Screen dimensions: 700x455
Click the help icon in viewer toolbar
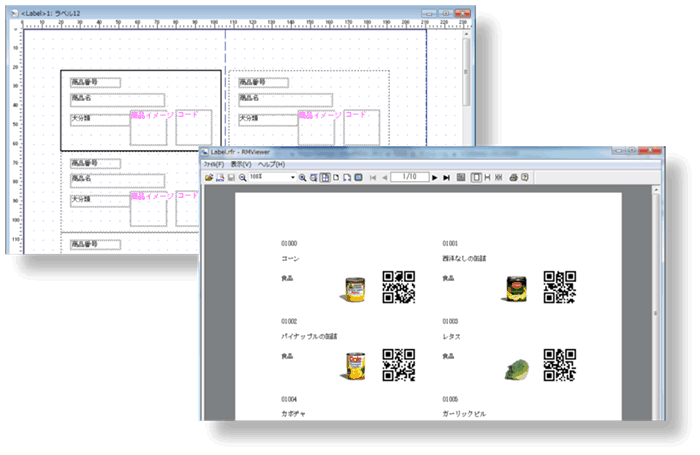tap(524, 177)
